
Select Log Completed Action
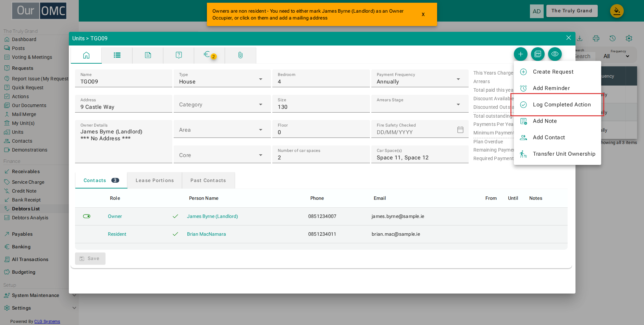click(x=557, y=105)
